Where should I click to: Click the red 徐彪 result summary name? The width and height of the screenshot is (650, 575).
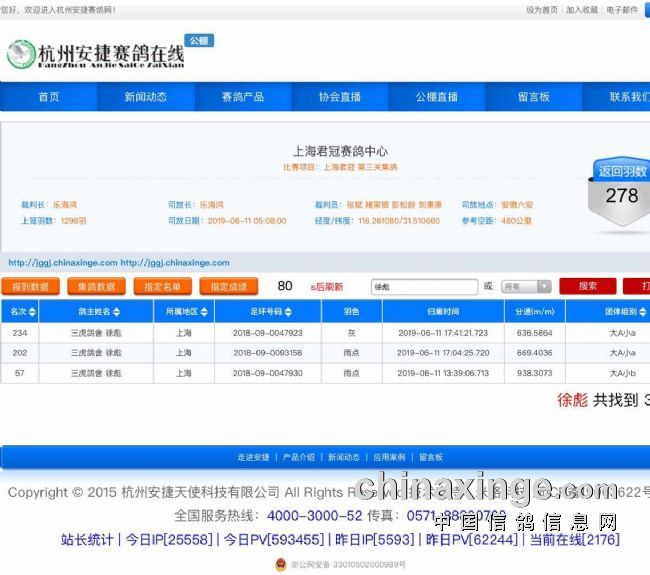point(572,400)
